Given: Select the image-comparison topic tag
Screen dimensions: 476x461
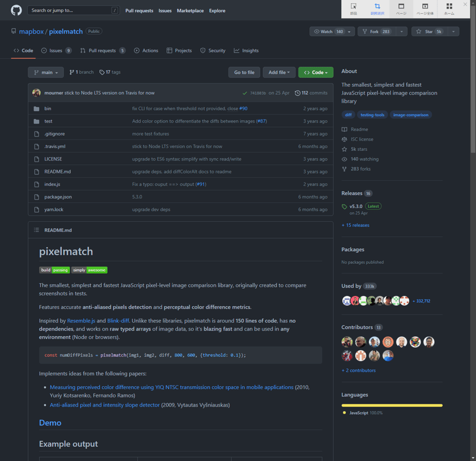Looking at the screenshot, I should click(411, 115).
